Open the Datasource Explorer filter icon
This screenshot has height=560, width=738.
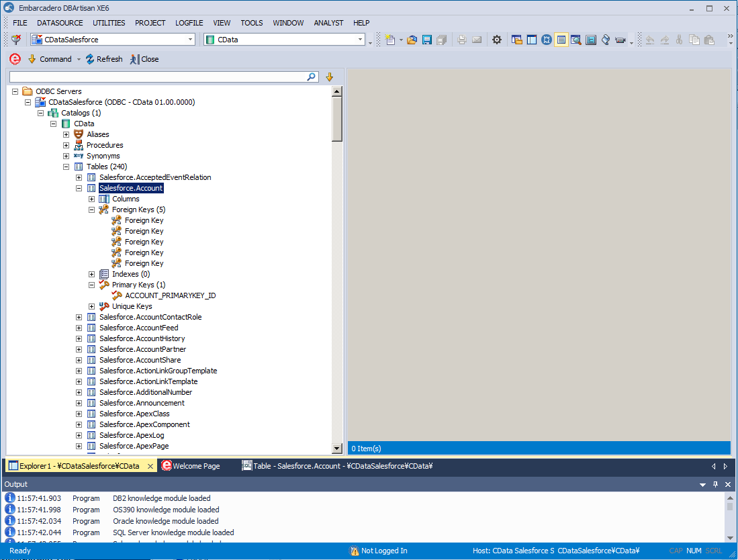[x=330, y=77]
